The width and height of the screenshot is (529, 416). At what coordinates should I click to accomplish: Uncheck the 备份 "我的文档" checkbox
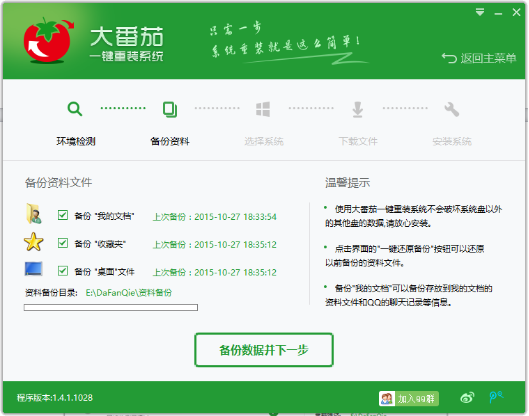click(63, 215)
